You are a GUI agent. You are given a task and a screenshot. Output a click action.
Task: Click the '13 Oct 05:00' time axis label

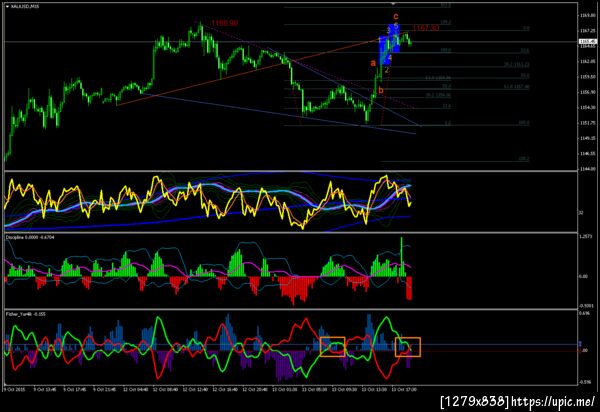tap(315, 389)
